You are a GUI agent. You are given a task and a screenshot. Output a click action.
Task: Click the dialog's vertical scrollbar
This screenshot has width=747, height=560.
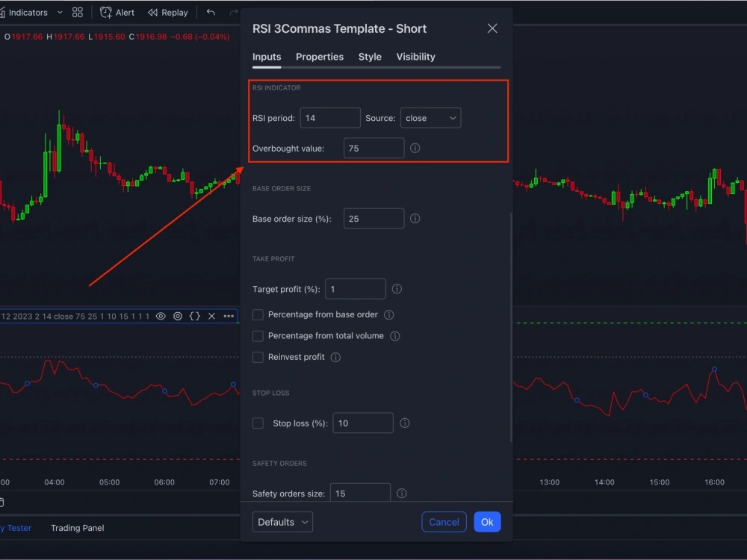pyautogui.click(x=511, y=327)
